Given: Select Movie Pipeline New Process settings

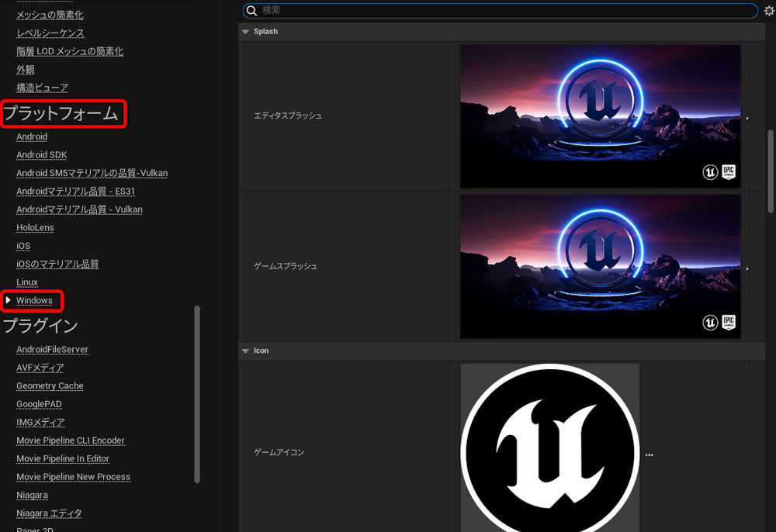Looking at the screenshot, I should (73, 477).
